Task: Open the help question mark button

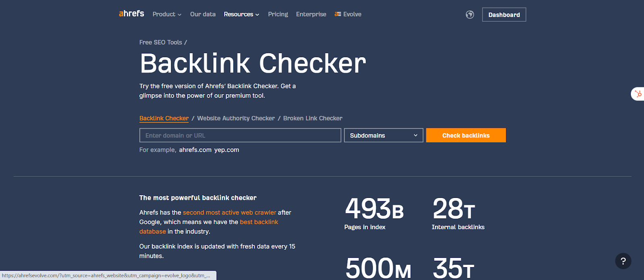Action: tap(623, 261)
